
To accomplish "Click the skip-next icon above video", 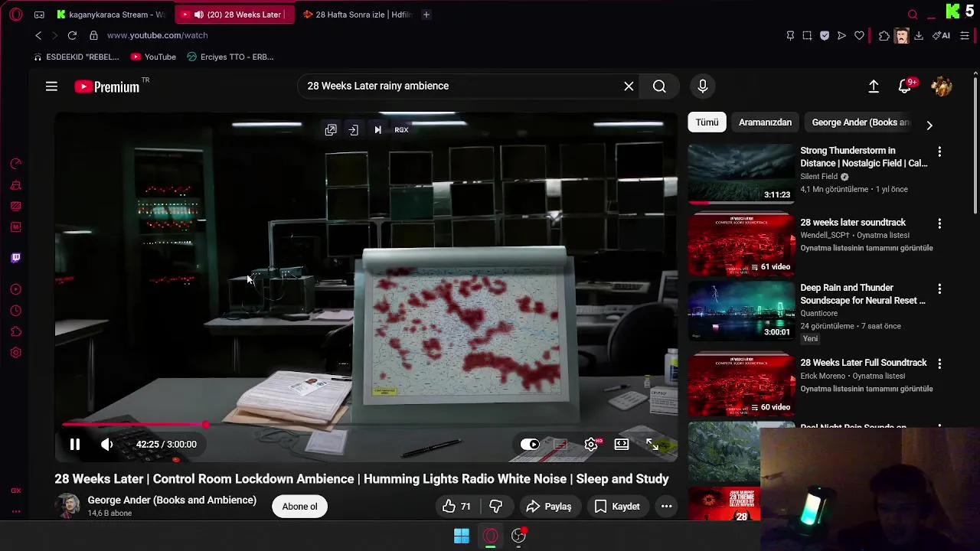I will tap(377, 130).
